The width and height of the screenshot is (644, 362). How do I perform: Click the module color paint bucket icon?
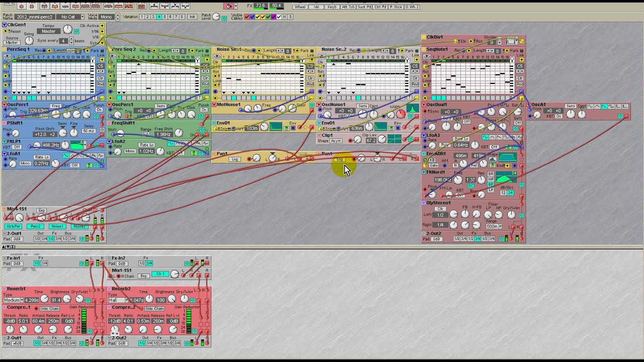tap(228, 6)
